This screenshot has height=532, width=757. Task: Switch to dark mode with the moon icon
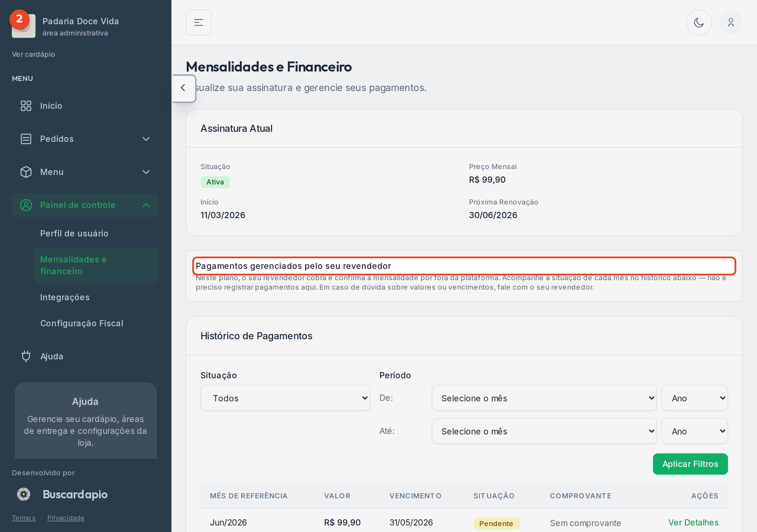point(699,22)
